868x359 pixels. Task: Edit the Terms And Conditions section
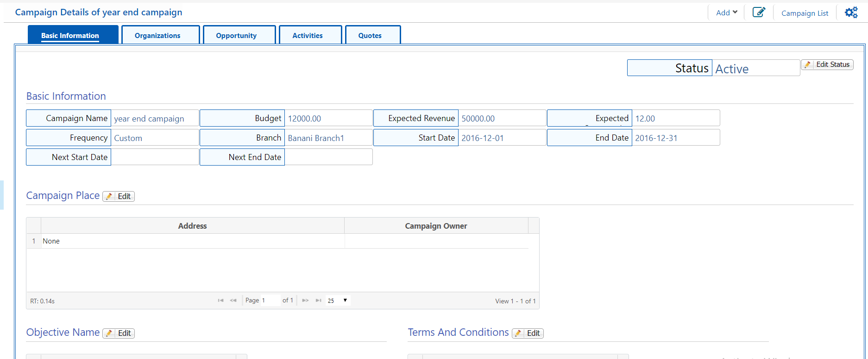(x=528, y=333)
